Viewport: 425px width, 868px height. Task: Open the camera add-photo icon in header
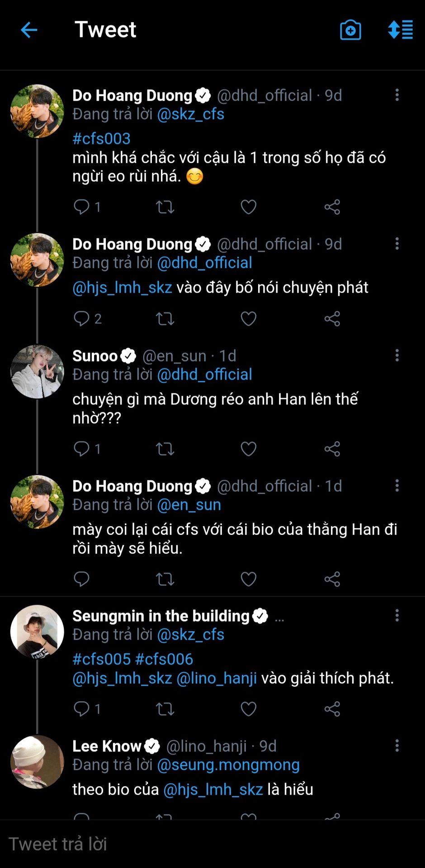[x=350, y=30]
